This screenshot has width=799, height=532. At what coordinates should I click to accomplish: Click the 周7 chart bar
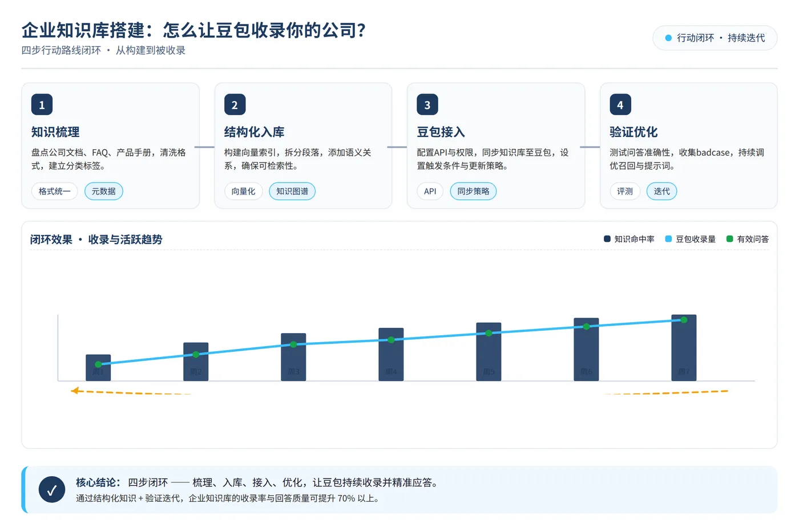click(684, 348)
